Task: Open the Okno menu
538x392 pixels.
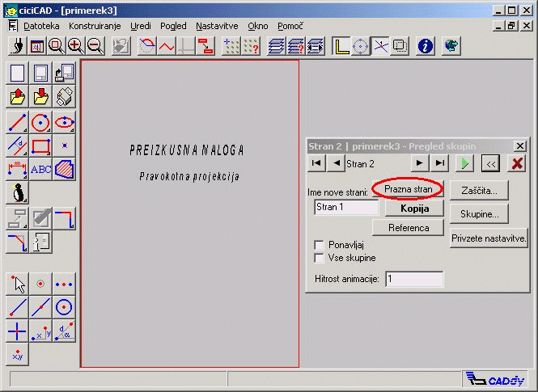Action: coord(258,26)
